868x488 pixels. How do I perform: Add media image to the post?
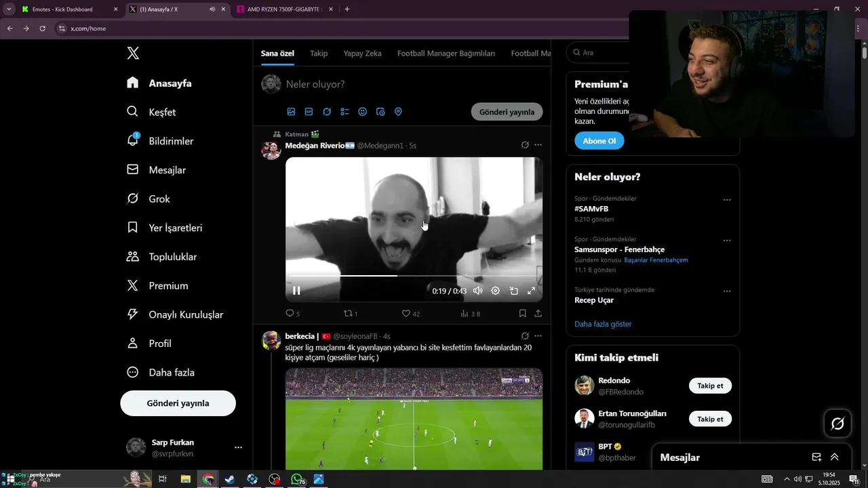click(x=291, y=112)
